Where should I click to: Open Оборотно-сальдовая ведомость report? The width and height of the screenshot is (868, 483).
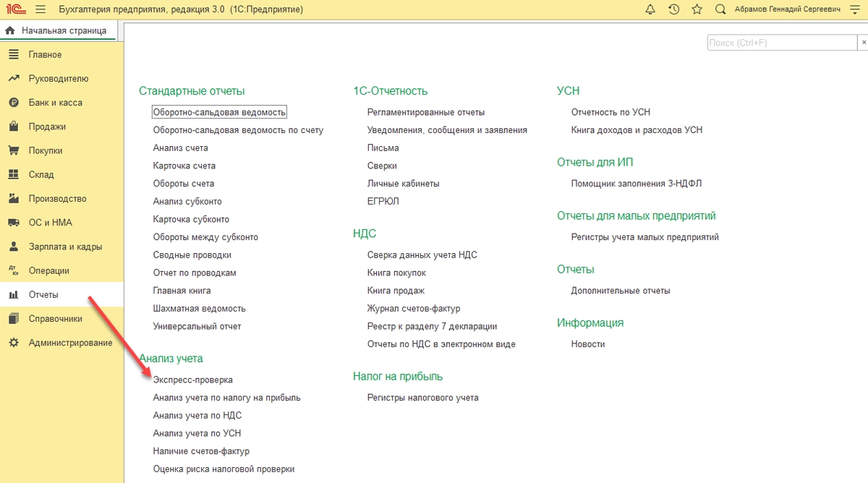click(220, 112)
